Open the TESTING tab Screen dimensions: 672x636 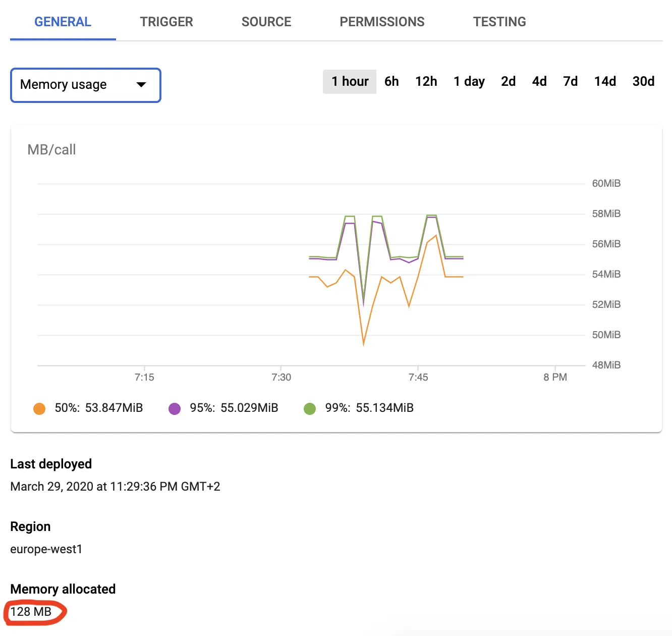499,22
